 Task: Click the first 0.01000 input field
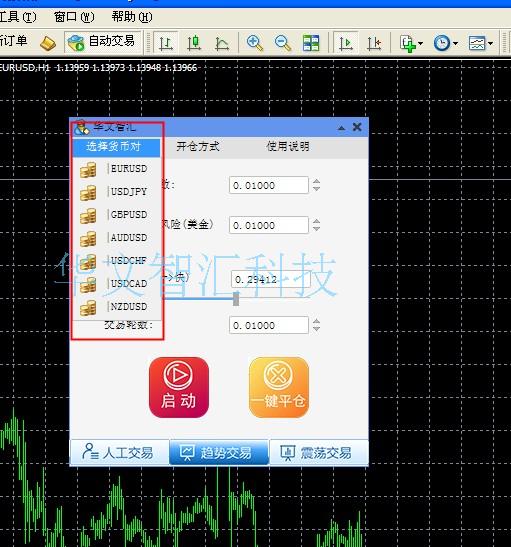[x=269, y=185]
